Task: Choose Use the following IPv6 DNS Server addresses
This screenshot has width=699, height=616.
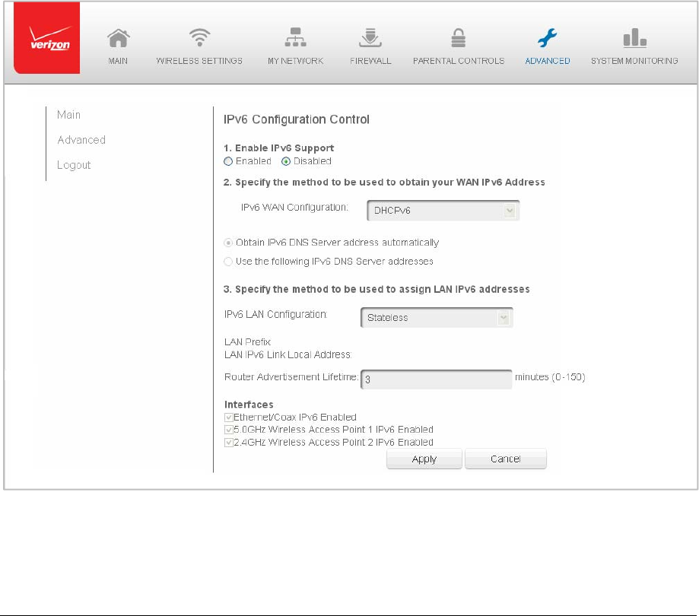Action: [x=228, y=262]
